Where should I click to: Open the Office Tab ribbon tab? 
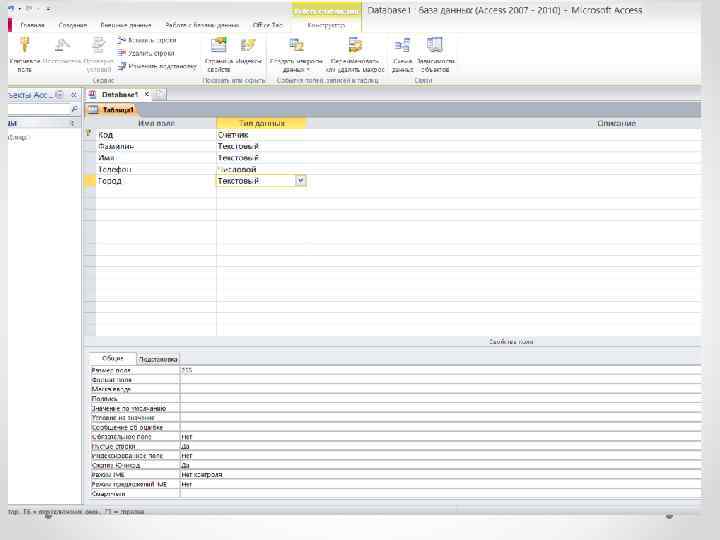coord(267,25)
